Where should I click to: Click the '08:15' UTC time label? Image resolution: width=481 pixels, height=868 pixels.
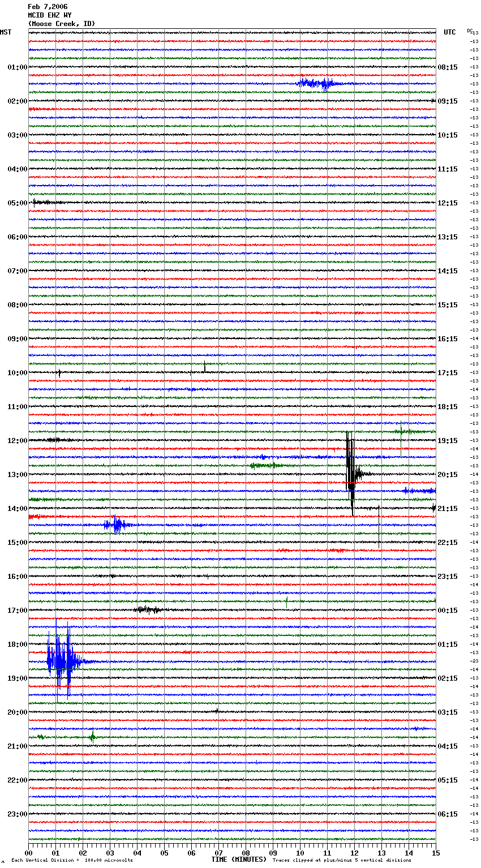tap(448, 67)
